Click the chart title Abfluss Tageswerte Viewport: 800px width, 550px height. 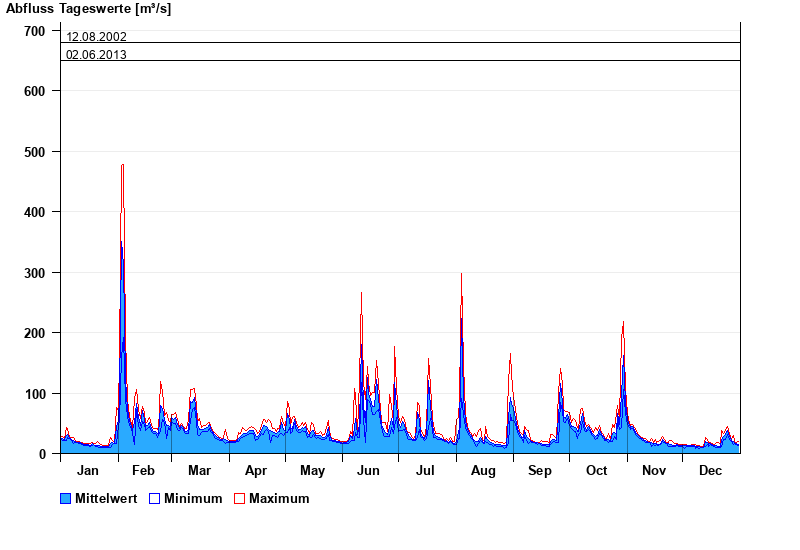point(88,9)
